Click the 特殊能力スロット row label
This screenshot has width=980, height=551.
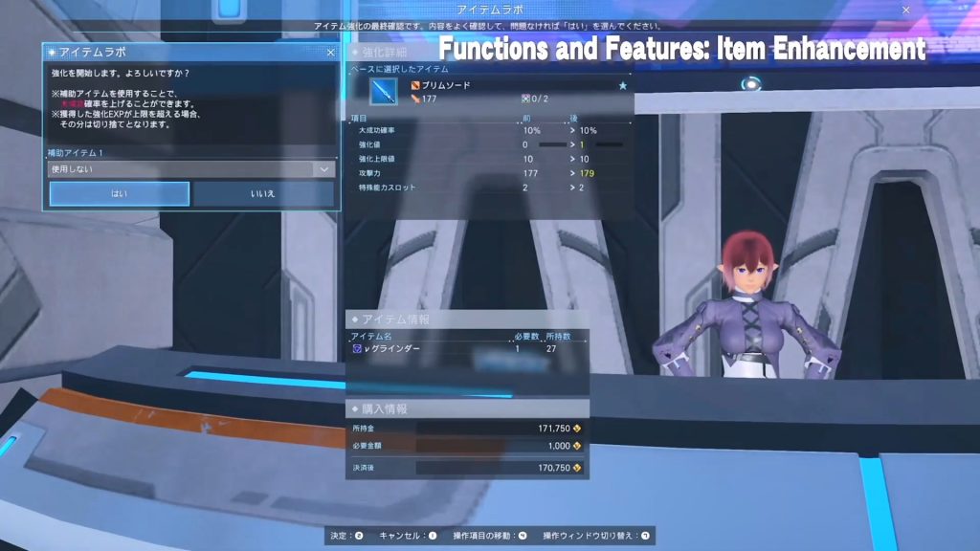coord(387,187)
